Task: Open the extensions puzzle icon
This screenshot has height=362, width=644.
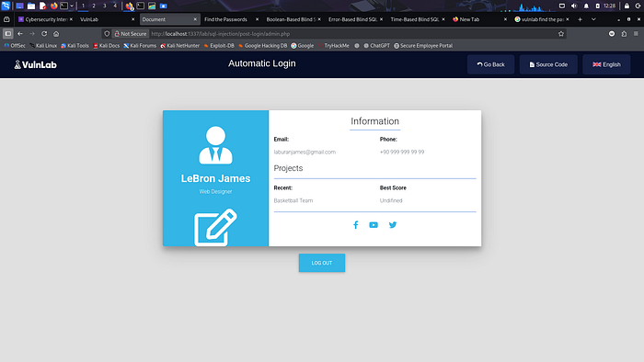Action: pyautogui.click(x=625, y=34)
